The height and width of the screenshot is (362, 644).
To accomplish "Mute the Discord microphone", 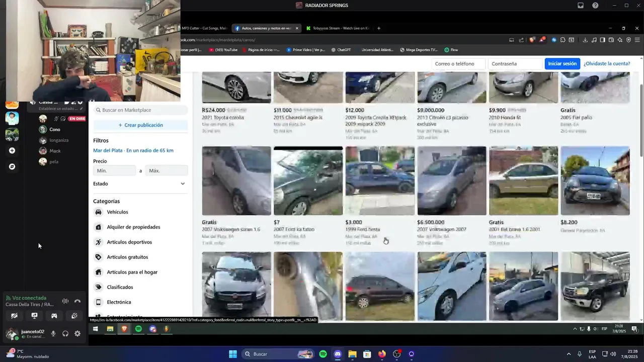I will click(x=53, y=333).
